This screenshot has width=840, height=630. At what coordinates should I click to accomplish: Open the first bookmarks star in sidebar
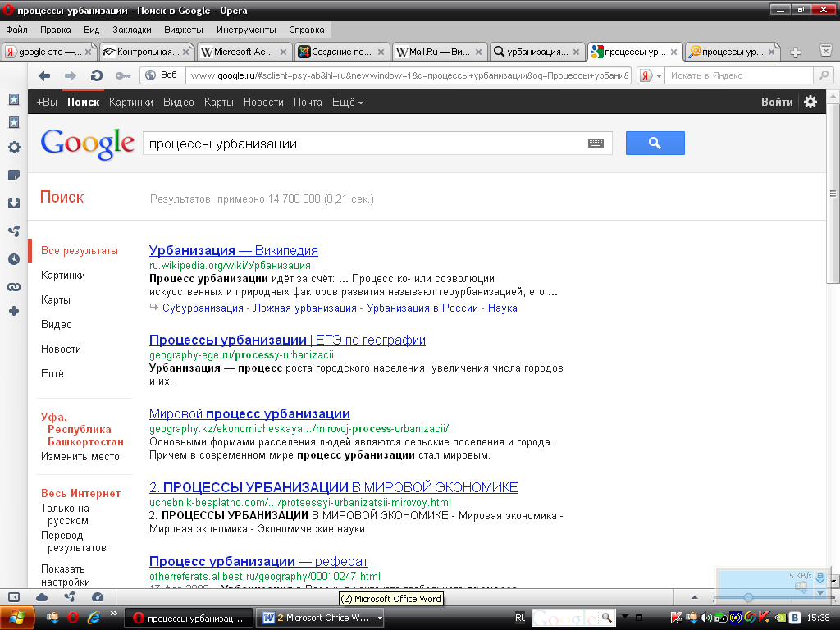pos(14,99)
